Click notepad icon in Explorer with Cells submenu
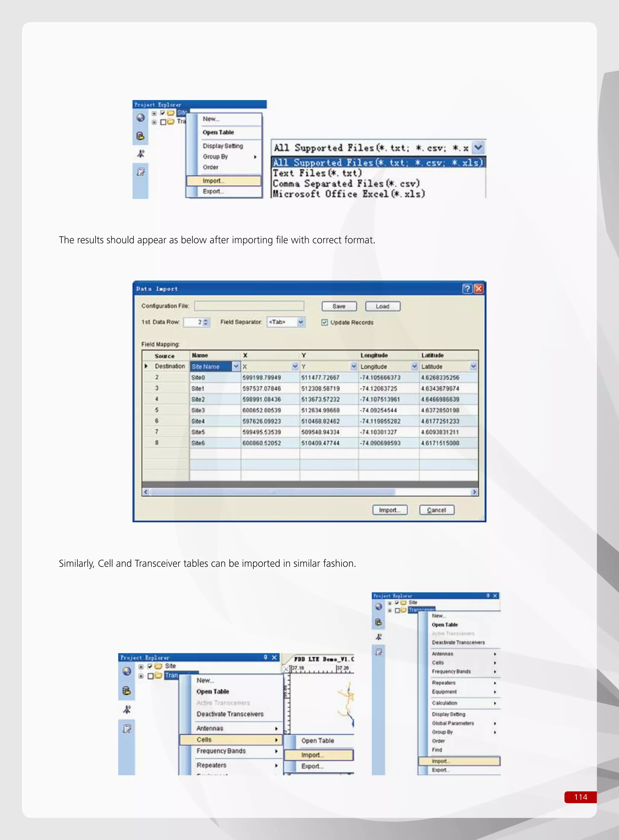The image size is (619, 840). click(127, 729)
